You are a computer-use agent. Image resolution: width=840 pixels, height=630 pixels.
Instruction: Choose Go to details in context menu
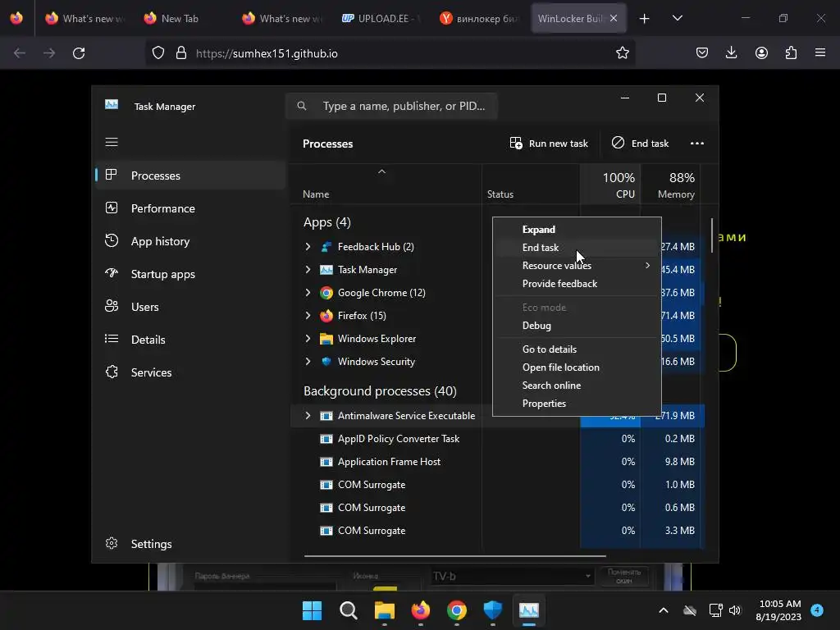point(577,349)
